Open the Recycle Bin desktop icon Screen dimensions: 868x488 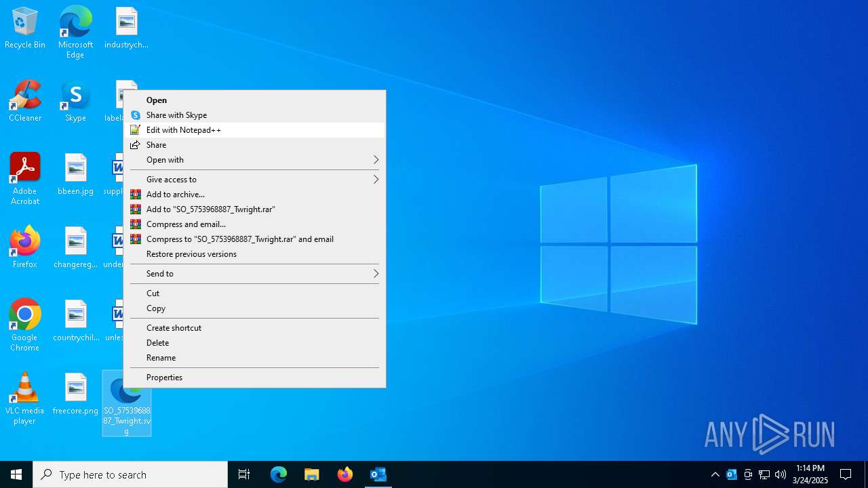coord(25,28)
